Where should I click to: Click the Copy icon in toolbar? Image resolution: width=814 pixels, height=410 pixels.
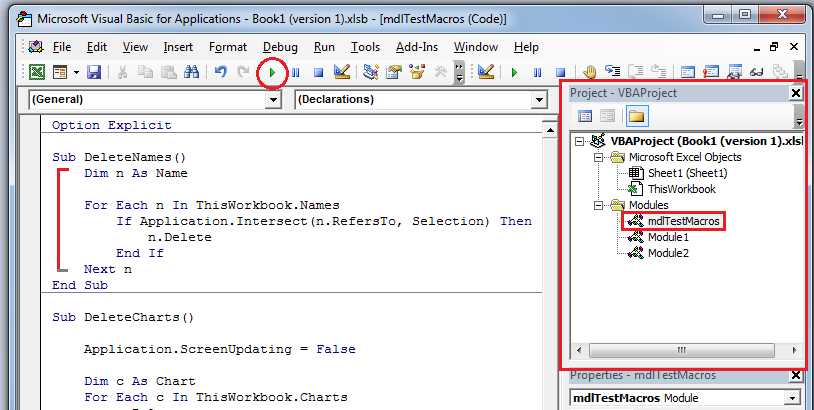(145, 72)
